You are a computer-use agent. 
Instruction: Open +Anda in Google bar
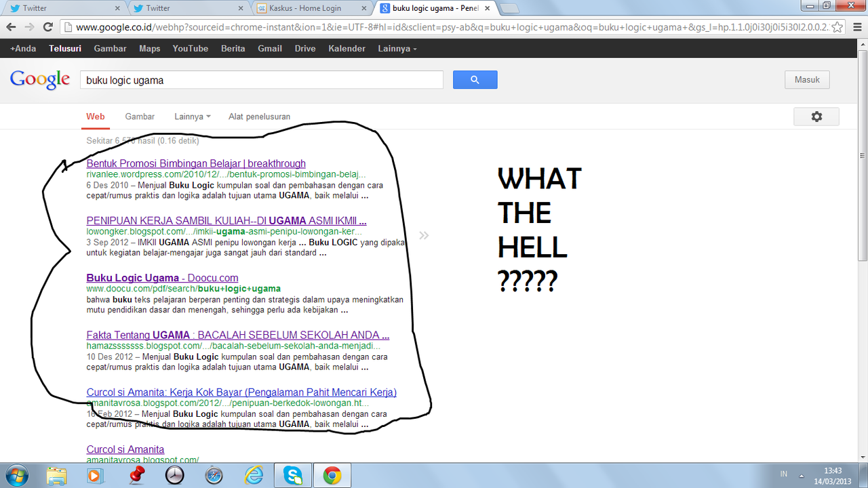pos(23,49)
